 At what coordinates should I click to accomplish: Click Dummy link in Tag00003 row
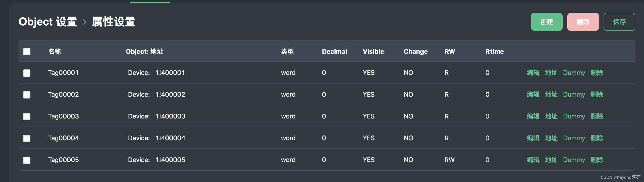pyautogui.click(x=574, y=116)
